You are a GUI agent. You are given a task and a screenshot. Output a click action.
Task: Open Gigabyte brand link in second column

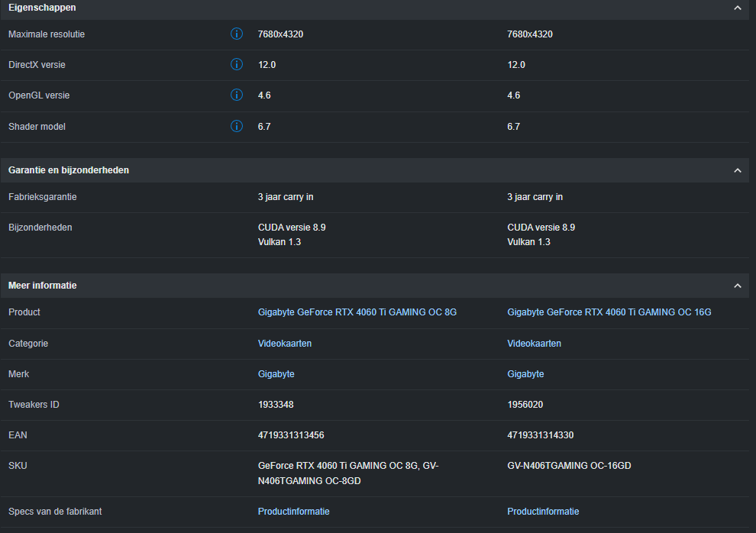(x=525, y=374)
